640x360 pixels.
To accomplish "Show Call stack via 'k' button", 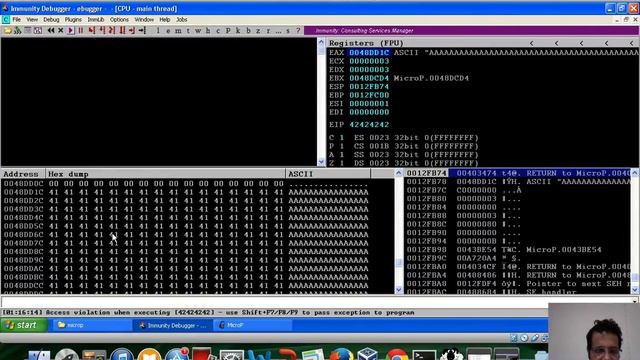I will click(238, 31).
